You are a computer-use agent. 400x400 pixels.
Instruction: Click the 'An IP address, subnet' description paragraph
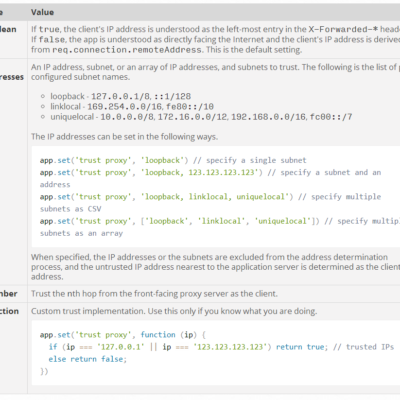pyautogui.click(x=215, y=72)
